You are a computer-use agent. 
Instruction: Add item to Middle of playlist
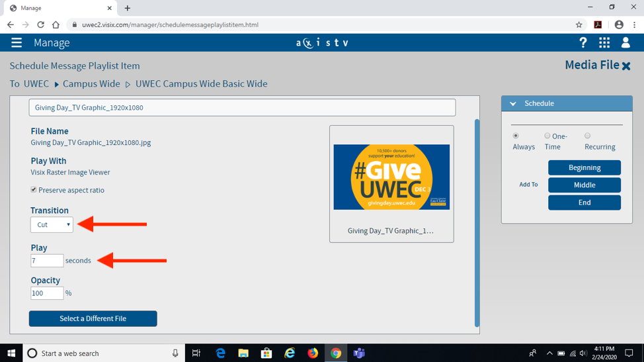tap(584, 185)
